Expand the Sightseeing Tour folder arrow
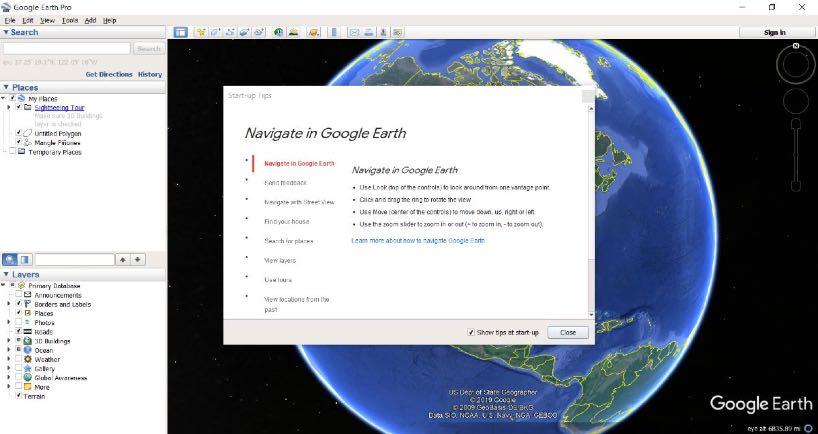This screenshot has width=818, height=434. (8, 107)
